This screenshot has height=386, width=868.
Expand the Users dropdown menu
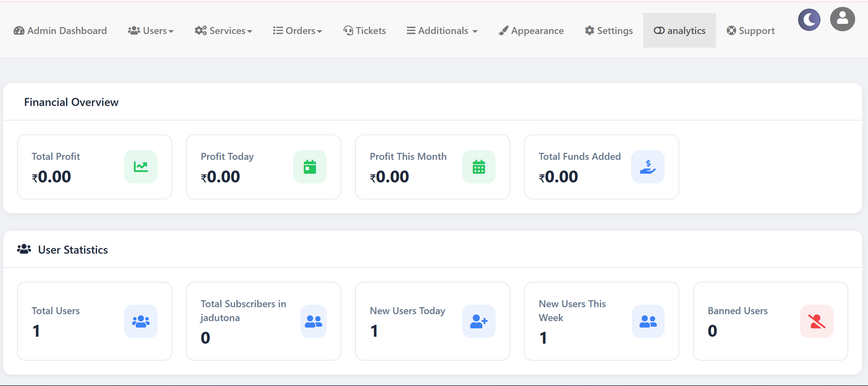(x=151, y=31)
